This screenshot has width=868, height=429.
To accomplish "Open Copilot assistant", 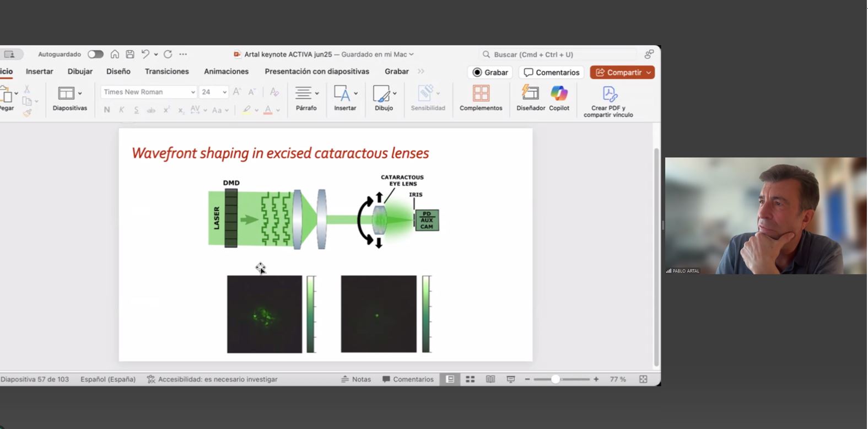I will (x=559, y=99).
